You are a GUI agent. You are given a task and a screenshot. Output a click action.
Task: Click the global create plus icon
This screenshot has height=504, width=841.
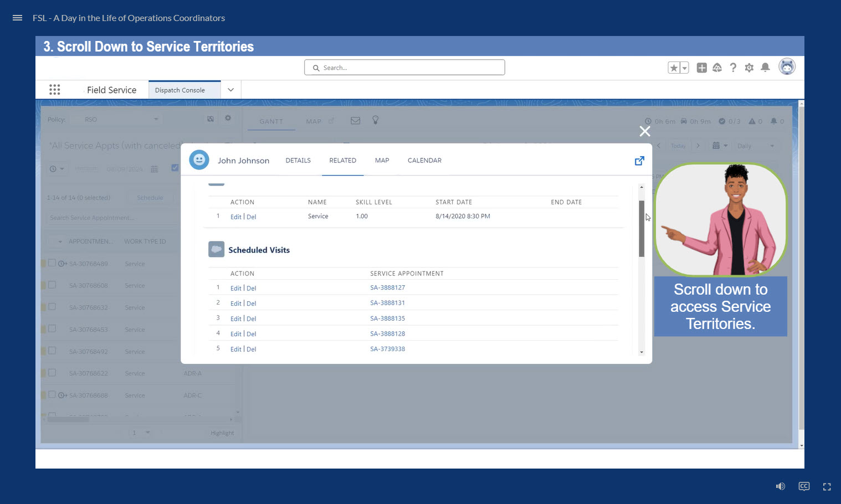[701, 67]
